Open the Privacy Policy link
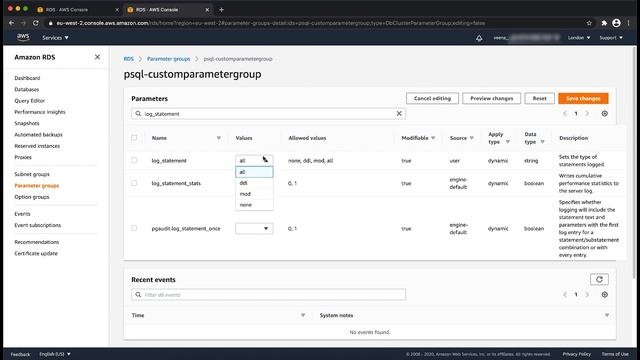 (577, 354)
